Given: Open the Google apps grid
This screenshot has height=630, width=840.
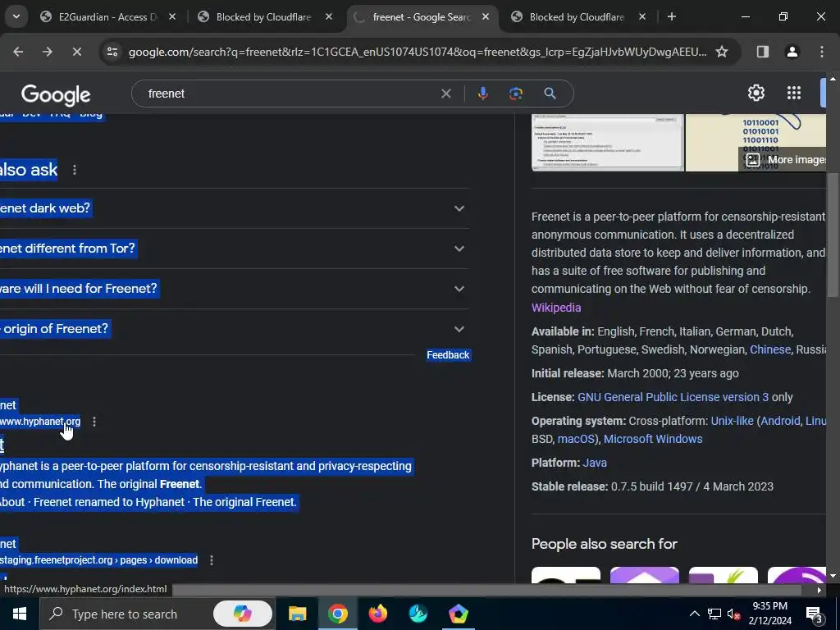Looking at the screenshot, I should pos(794,93).
